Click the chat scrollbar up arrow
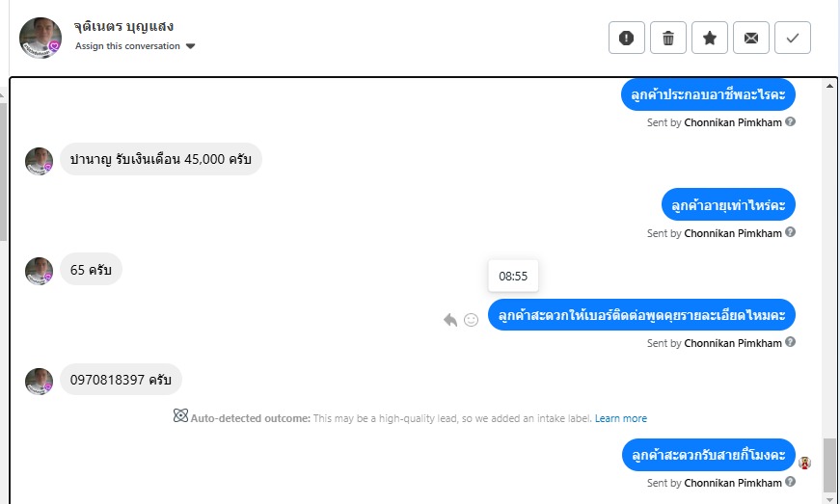 pyautogui.click(x=829, y=87)
